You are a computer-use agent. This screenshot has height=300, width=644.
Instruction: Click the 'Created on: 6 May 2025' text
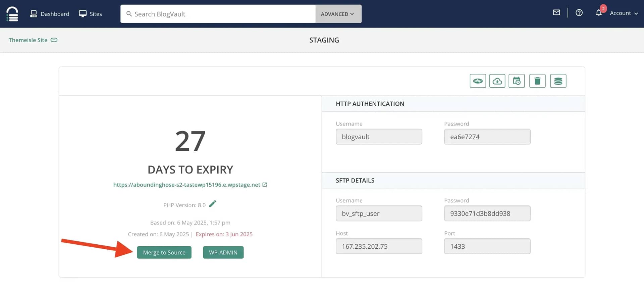click(x=158, y=234)
